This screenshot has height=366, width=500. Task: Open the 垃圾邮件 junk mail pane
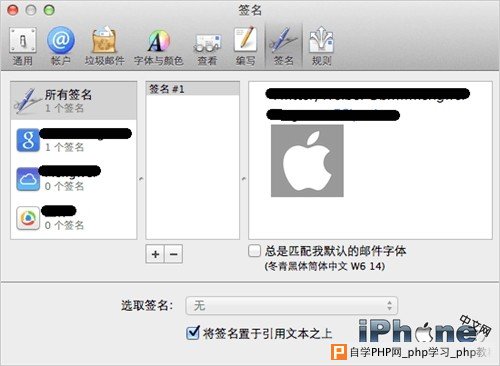coord(104,46)
